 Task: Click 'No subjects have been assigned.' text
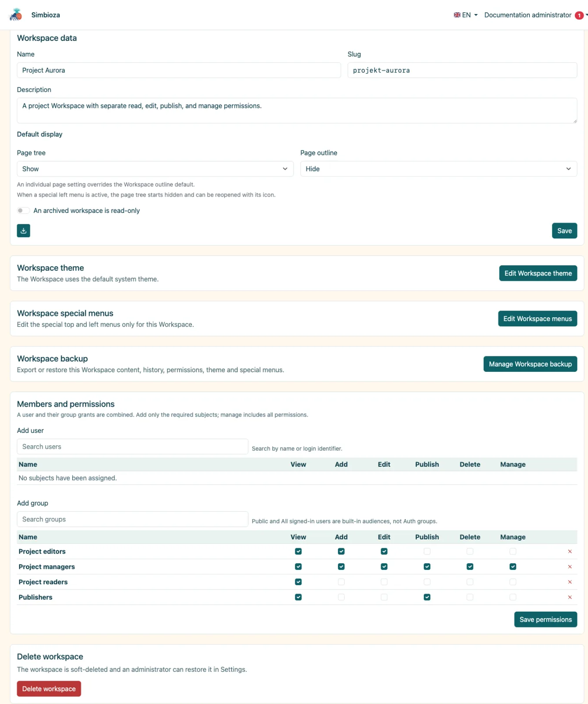point(67,478)
